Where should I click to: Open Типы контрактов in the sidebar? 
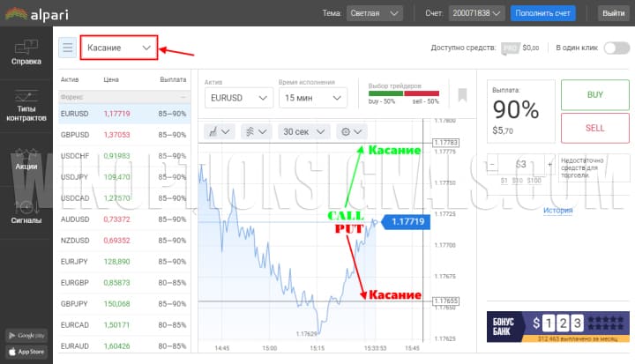pos(26,106)
